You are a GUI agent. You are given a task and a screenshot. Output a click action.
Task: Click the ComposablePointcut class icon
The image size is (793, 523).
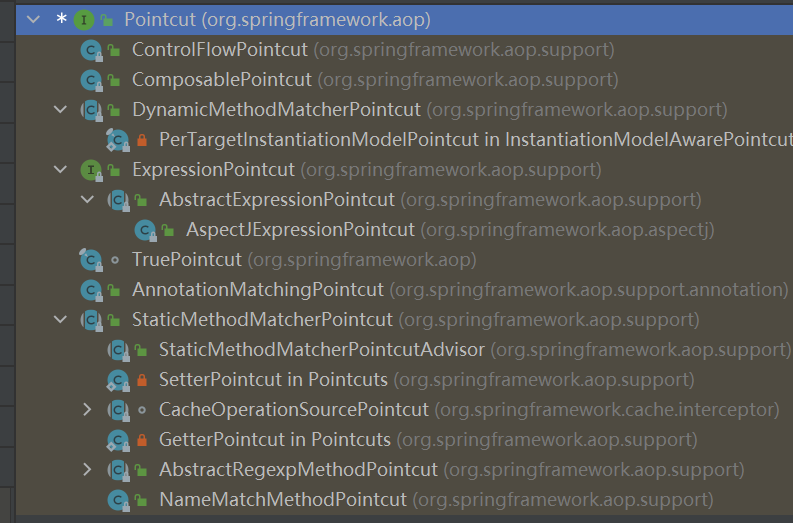tap(92, 80)
